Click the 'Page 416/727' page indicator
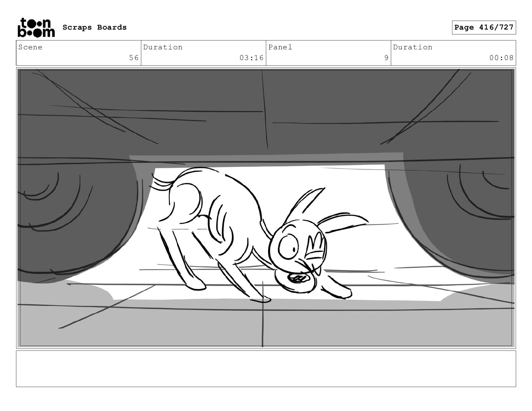 coord(484,28)
